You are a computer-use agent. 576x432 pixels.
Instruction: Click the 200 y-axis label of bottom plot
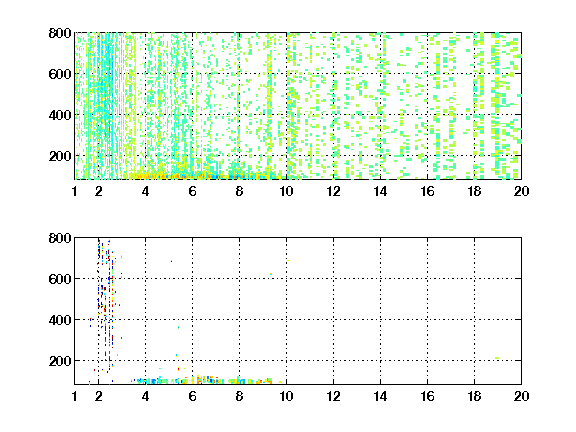(60, 361)
